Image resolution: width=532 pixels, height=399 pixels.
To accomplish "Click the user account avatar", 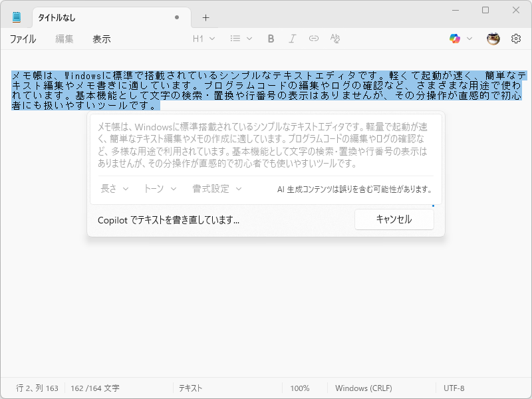I will (492, 39).
